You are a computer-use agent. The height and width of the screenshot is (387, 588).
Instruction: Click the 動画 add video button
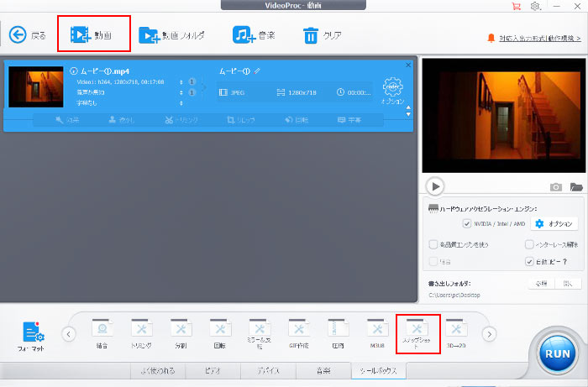point(93,35)
